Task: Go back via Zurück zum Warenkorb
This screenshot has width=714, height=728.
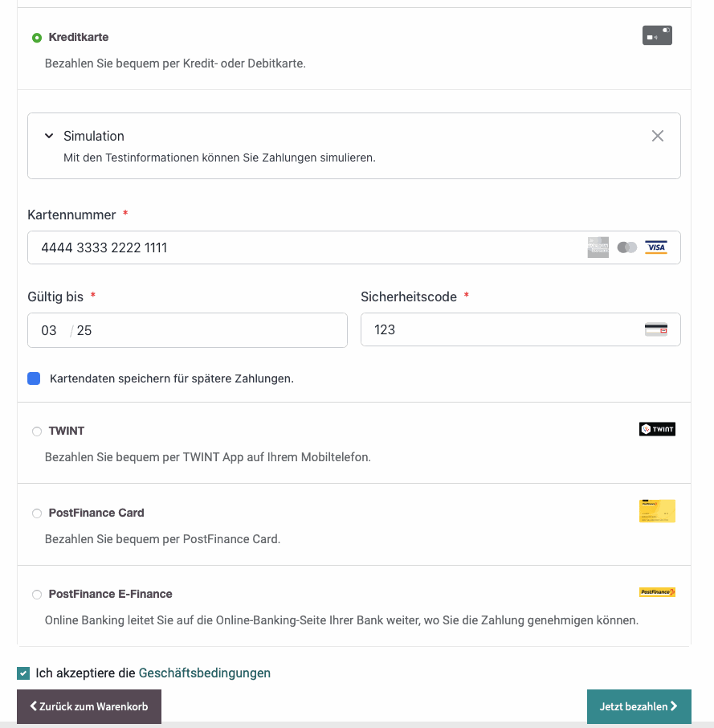Action: coord(88,706)
